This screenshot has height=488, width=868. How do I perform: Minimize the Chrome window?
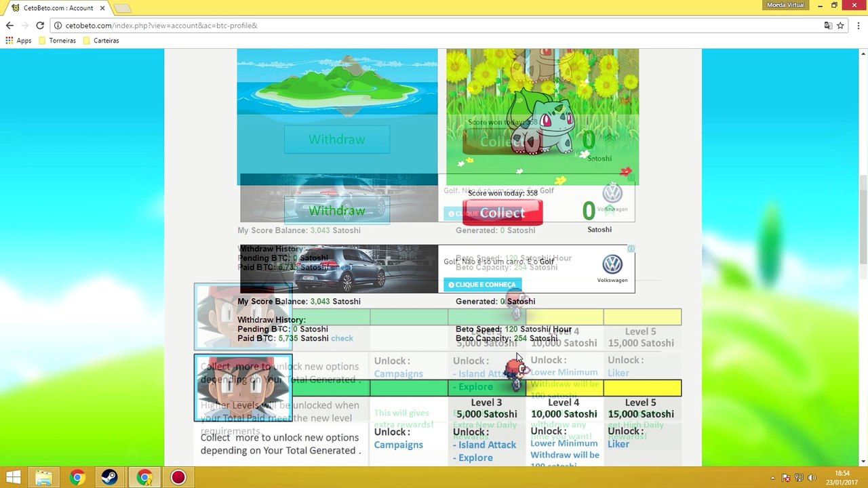(x=819, y=5)
